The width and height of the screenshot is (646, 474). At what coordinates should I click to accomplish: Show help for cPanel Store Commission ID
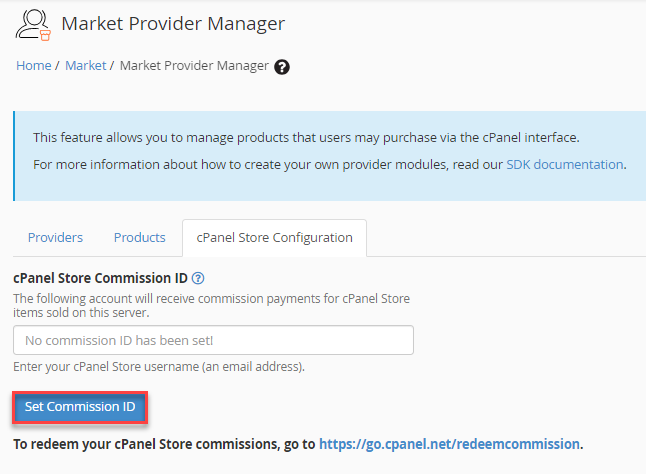pos(198,278)
